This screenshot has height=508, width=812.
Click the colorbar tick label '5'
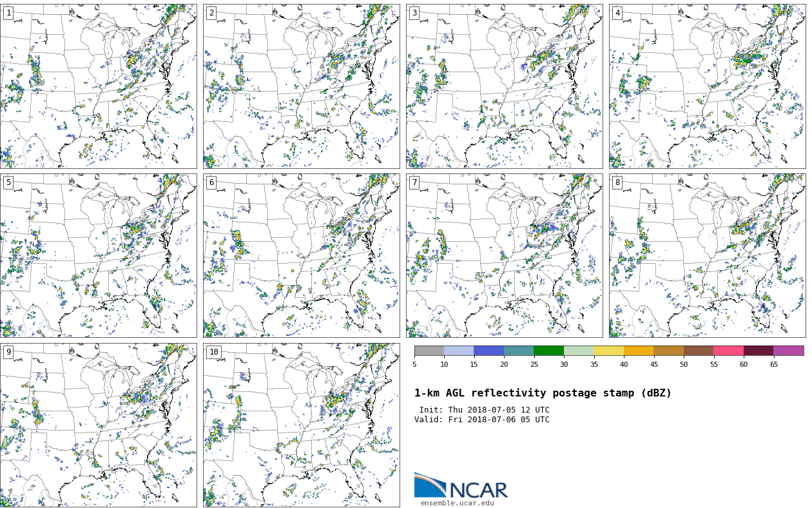pos(414,365)
